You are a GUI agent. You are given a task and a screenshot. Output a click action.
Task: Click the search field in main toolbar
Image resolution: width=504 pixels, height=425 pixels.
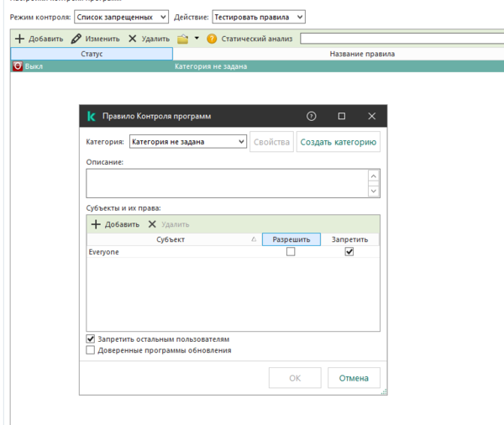click(402, 39)
